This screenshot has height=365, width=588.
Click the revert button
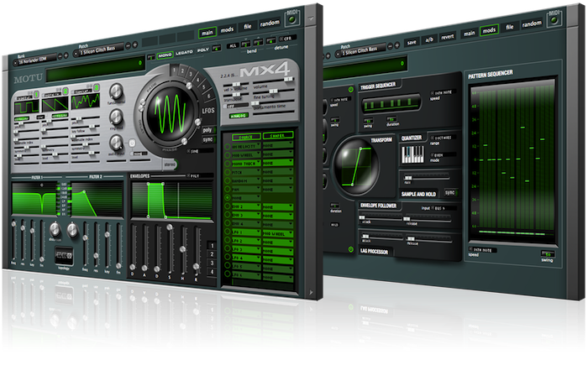tap(448, 37)
